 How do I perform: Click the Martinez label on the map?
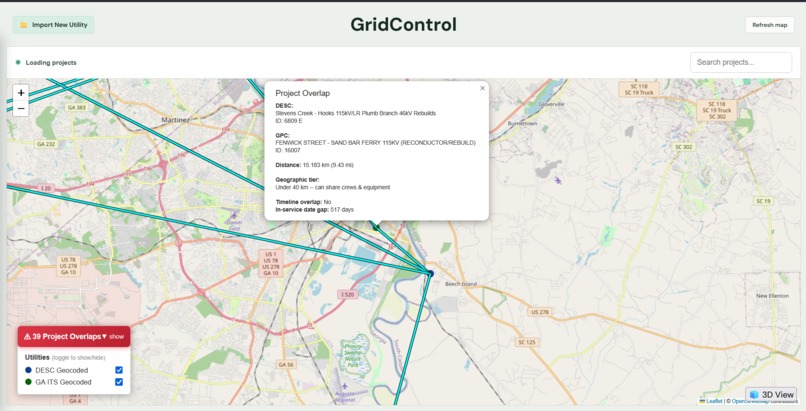[x=175, y=120]
